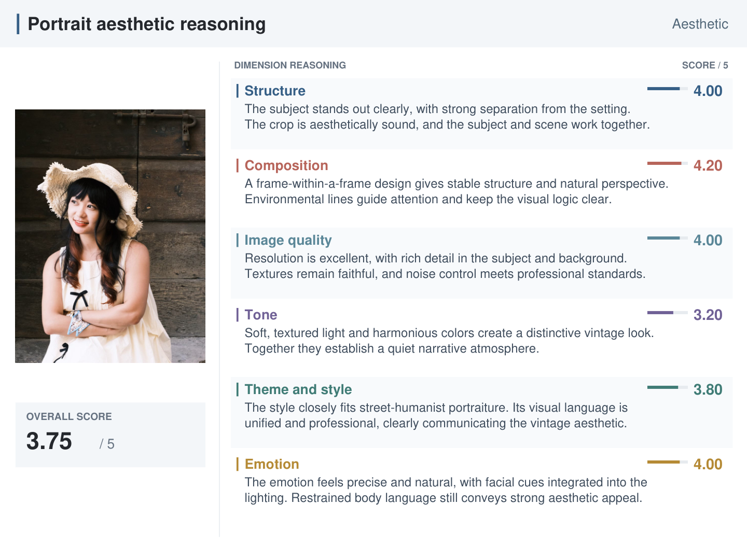This screenshot has height=560, width=747.
Task: Click the Emotion score value 4.00
Action: (708, 464)
